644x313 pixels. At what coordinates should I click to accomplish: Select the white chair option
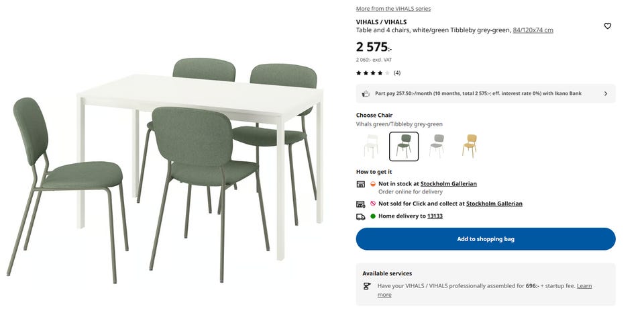(371, 146)
